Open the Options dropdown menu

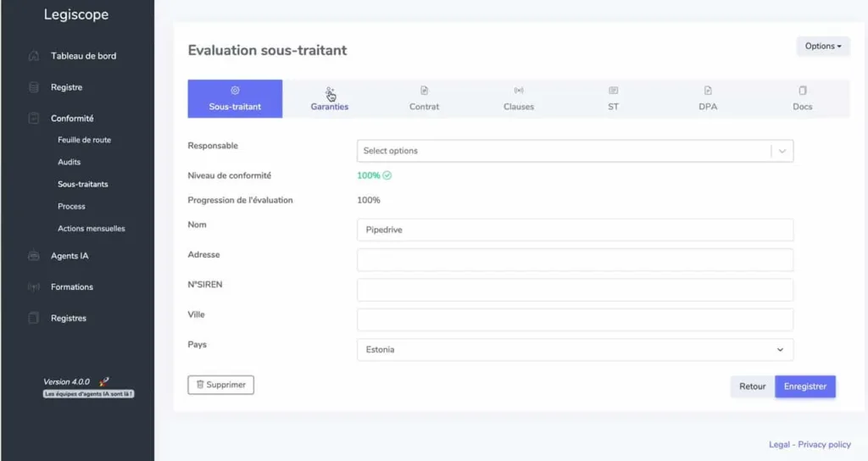coord(823,47)
